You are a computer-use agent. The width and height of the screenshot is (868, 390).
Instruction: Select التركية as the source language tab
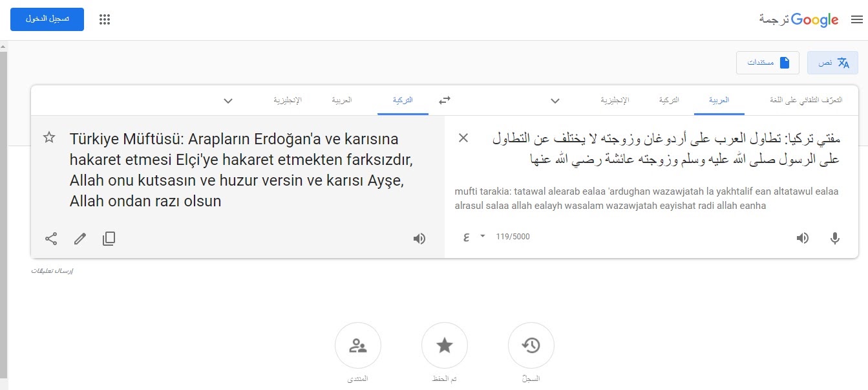click(669, 100)
